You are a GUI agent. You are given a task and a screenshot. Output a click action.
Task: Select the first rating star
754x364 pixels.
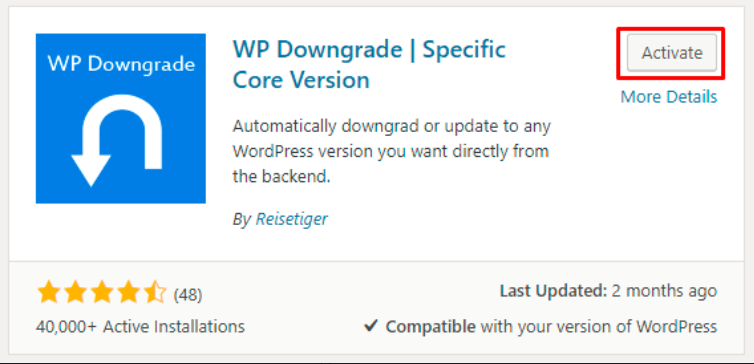point(48,293)
